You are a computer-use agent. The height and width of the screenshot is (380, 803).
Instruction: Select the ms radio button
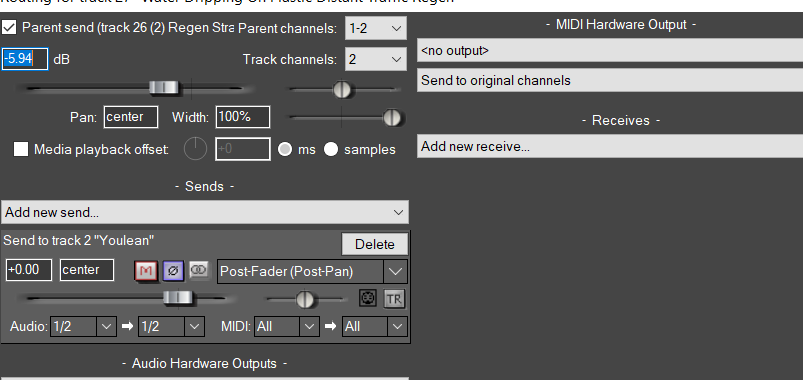point(285,150)
